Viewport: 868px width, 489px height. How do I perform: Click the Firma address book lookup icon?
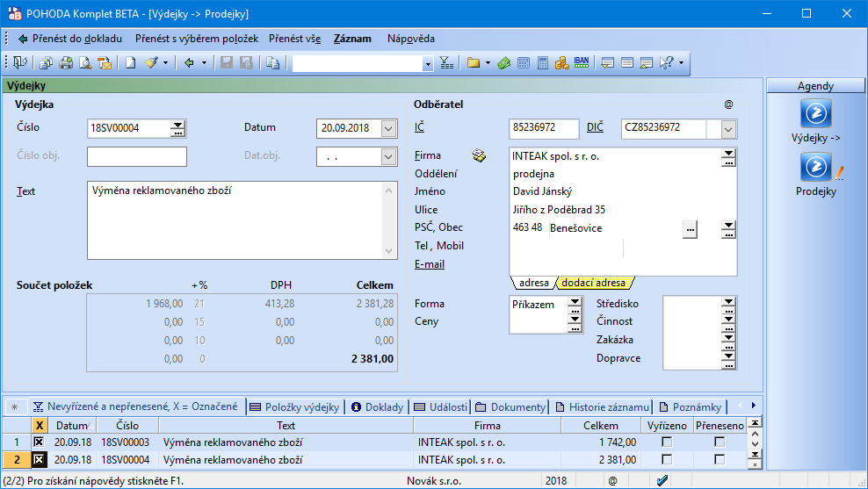[x=479, y=156]
